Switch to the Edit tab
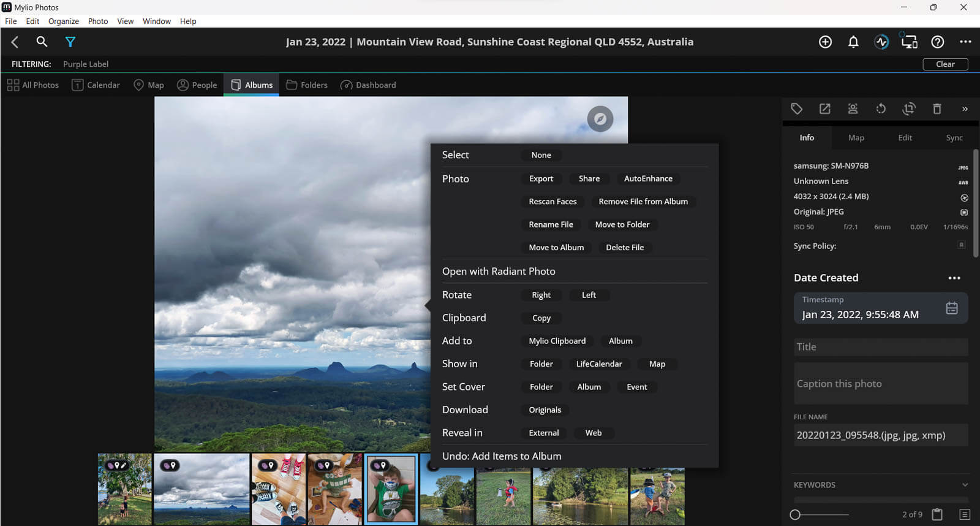This screenshot has height=526, width=980. 905,138
